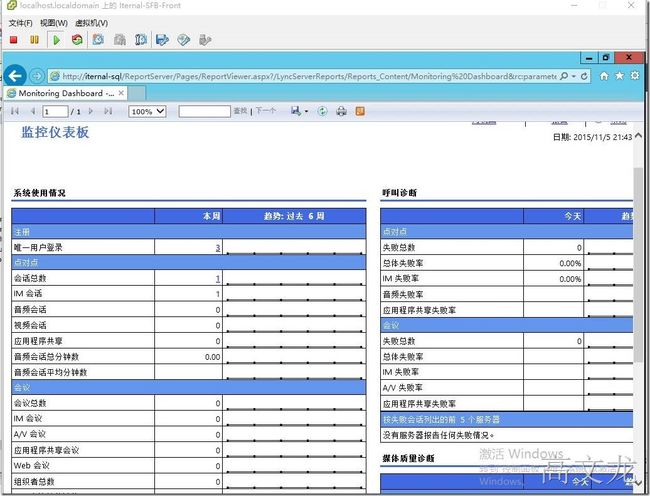Click the scroll up arrow
This screenshot has height=496, width=650.
pos(638,135)
